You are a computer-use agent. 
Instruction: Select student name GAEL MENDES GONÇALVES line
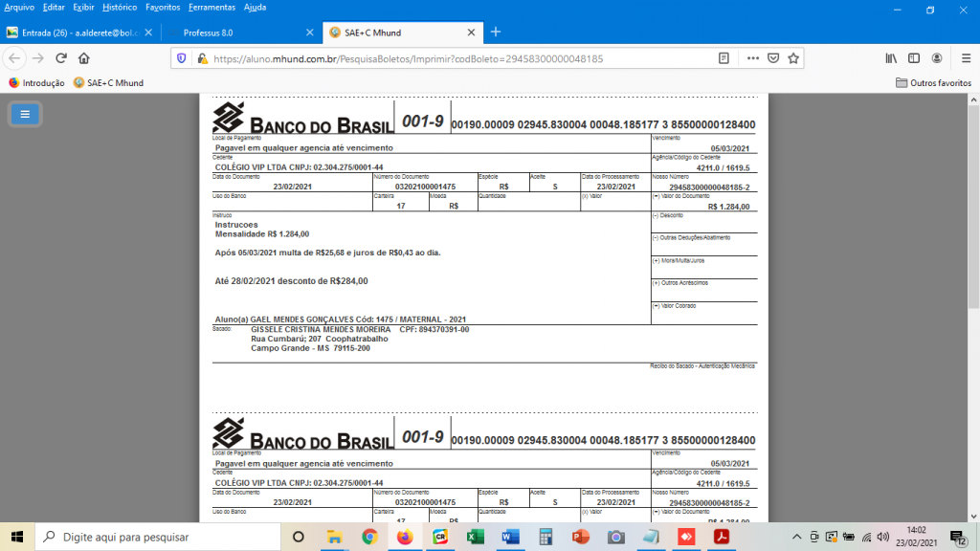pos(340,320)
